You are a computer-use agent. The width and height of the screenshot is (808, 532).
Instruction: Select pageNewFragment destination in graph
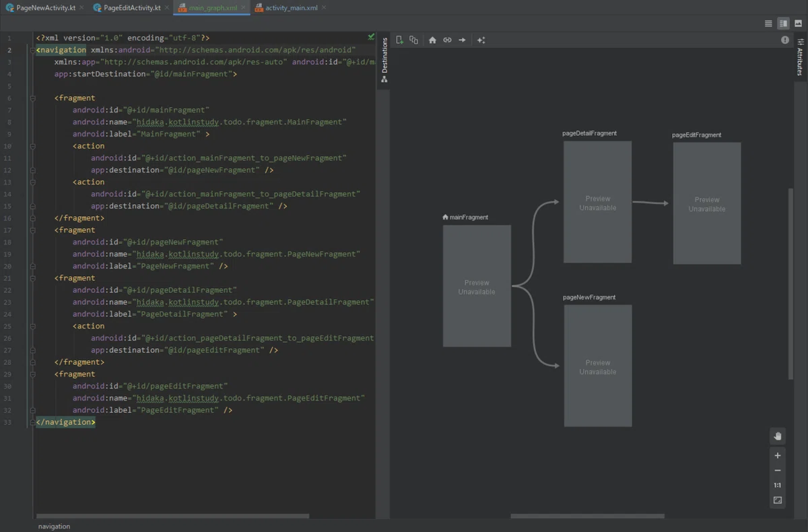tap(598, 366)
